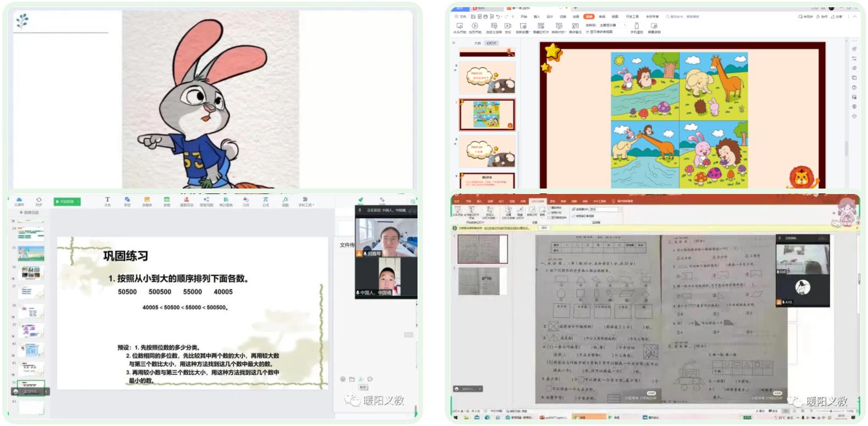The image size is (868, 426).
Task: Click the cloud courseware icon
Action: pos(19,200)
